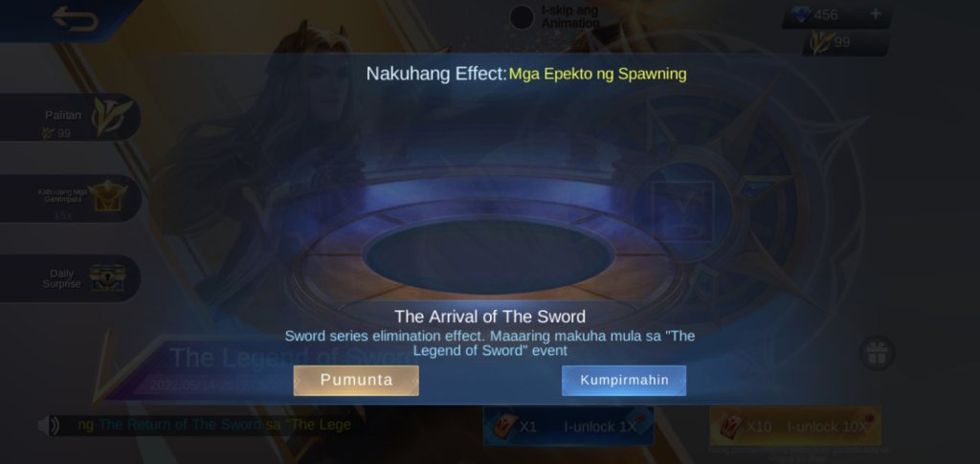Tap the X1 ticket icon

pyautogui.click(x=501, y=426)
